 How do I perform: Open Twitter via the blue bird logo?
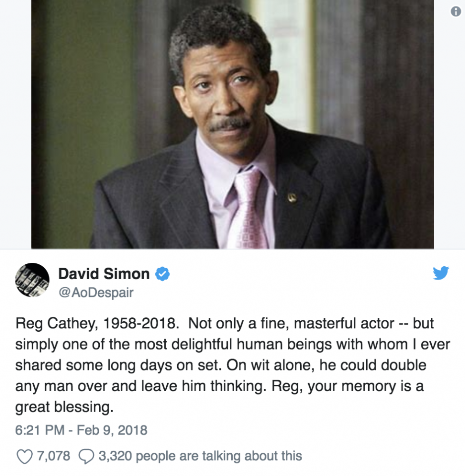coord(441,273)
